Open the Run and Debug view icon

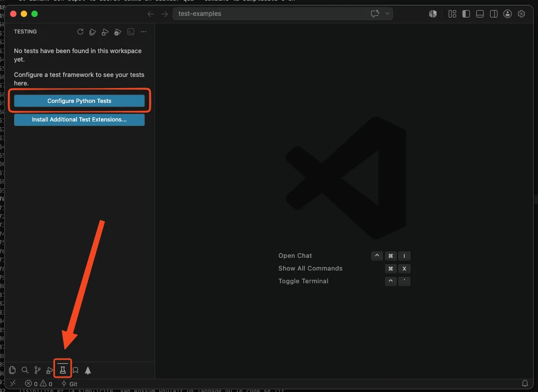(x=50, y=370)
